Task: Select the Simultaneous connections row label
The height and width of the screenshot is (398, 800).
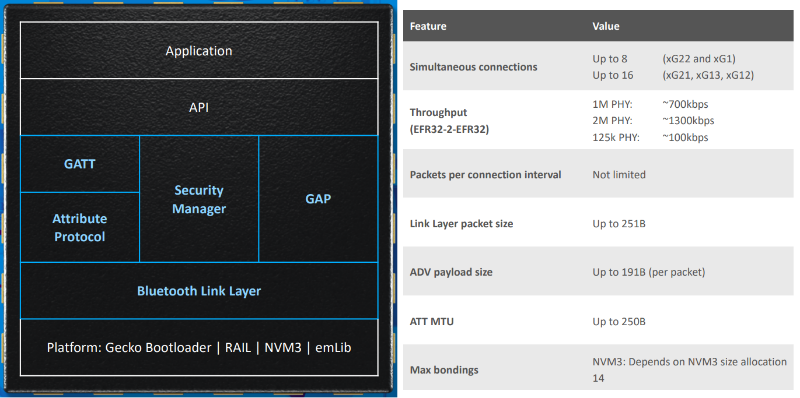Action: (473, 67)
